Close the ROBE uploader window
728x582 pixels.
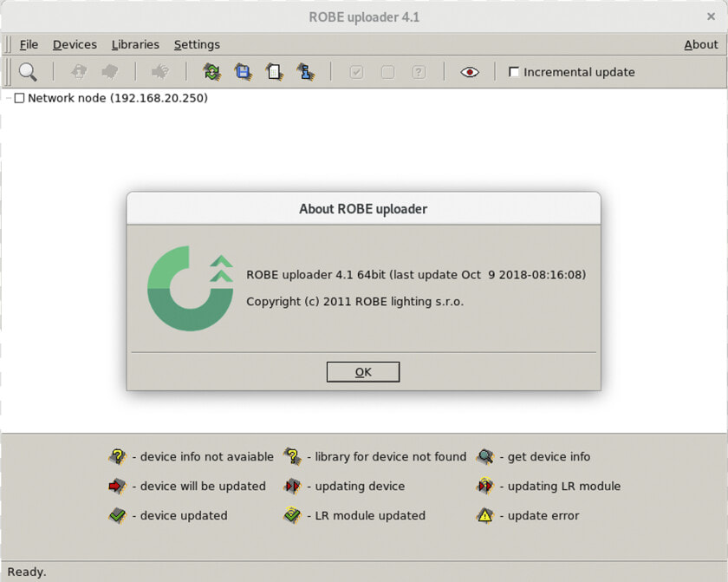coord(711,16)
